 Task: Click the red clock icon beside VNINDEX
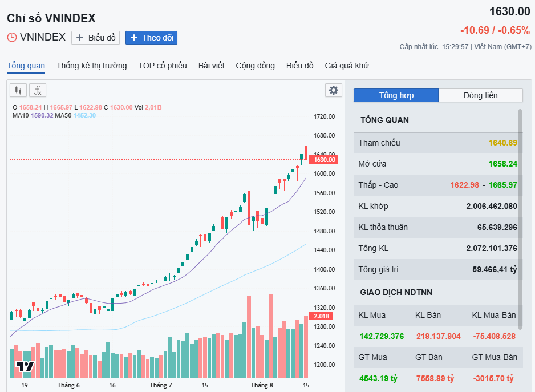pos(12,38)
